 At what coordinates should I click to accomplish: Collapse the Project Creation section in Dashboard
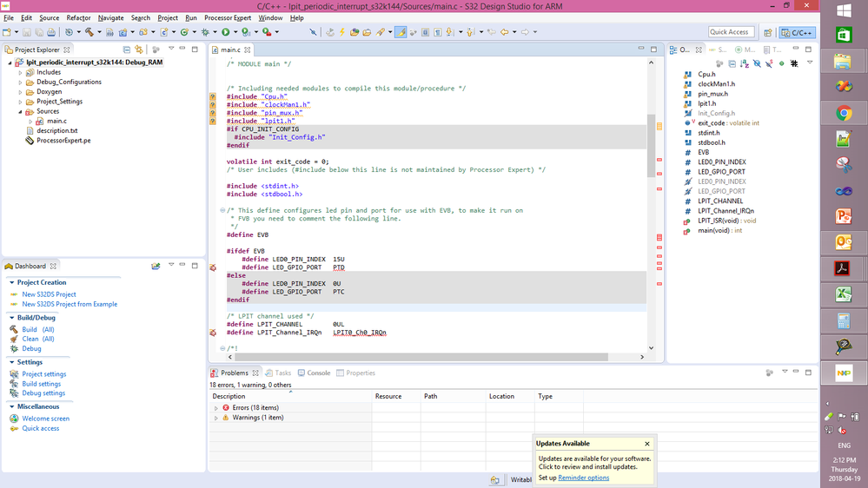11,282
